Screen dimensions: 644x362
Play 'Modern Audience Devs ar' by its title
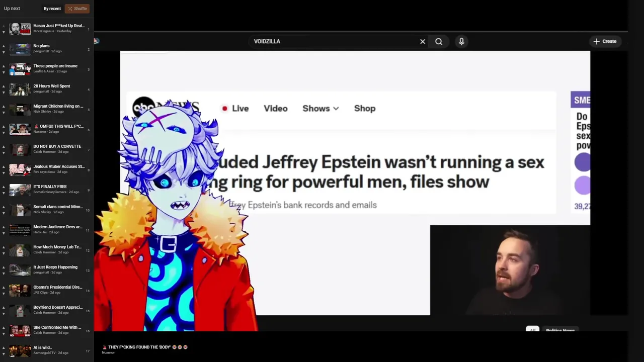click(58, 227)
